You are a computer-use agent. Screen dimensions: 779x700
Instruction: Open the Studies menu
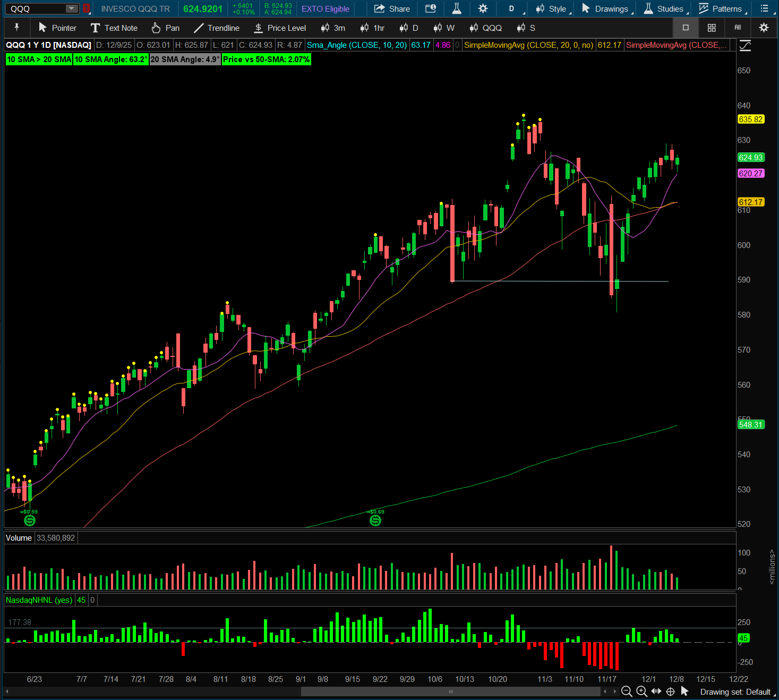[x=665, y=8]
